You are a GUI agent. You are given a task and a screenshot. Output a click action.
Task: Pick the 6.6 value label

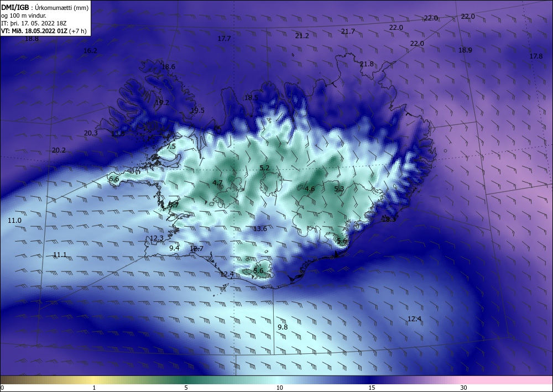114,179
